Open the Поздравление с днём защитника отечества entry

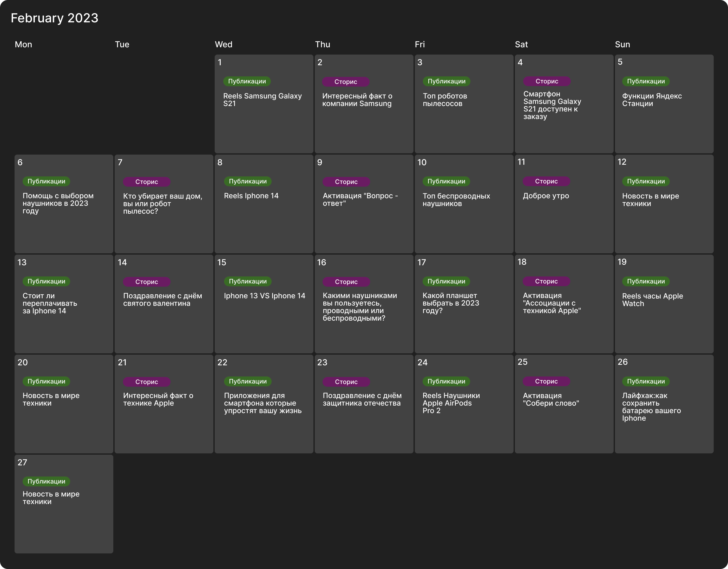click(362, 399)
